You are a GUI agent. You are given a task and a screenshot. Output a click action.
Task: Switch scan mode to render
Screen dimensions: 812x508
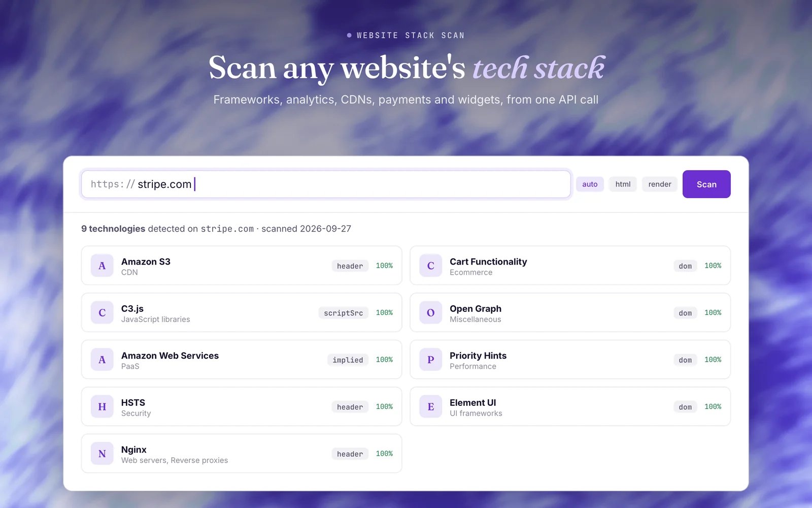point(660,184)
